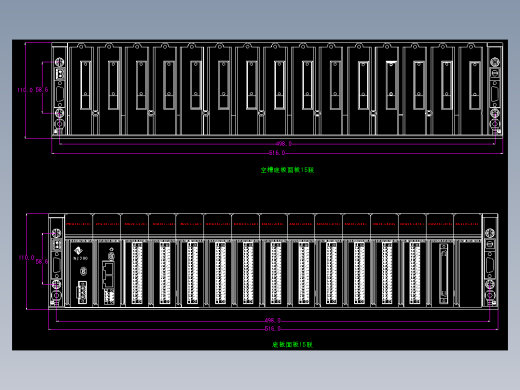Select the 516.0 dimension under the empty-slot rack
Viewport: 520px width, 390px height.
[x=277, y=153]
